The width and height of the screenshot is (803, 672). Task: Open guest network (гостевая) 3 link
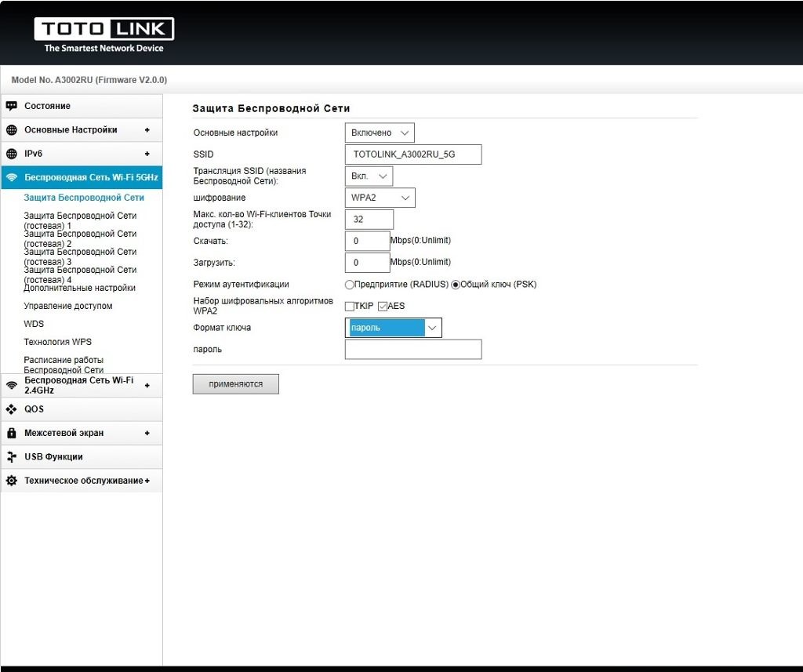(x=80, y=256)
